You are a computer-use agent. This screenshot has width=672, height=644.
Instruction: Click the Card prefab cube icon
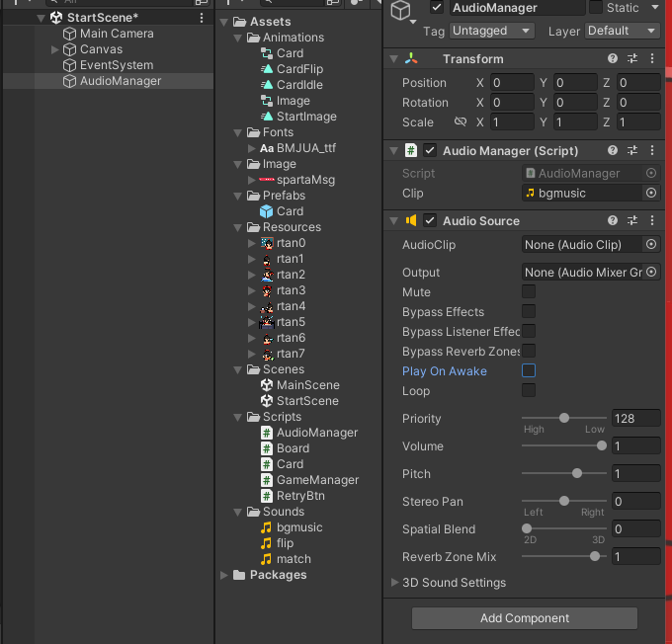click(x=267, y=211)
